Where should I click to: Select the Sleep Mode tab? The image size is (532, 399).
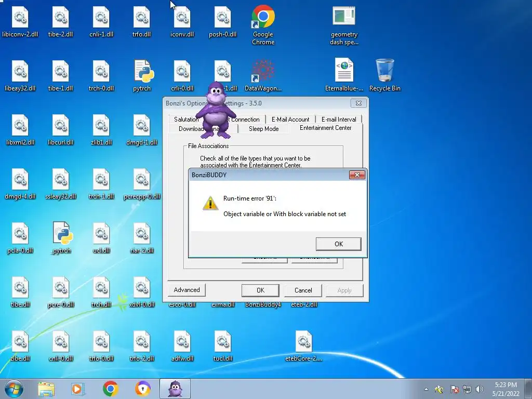click(x=263, y=129)
